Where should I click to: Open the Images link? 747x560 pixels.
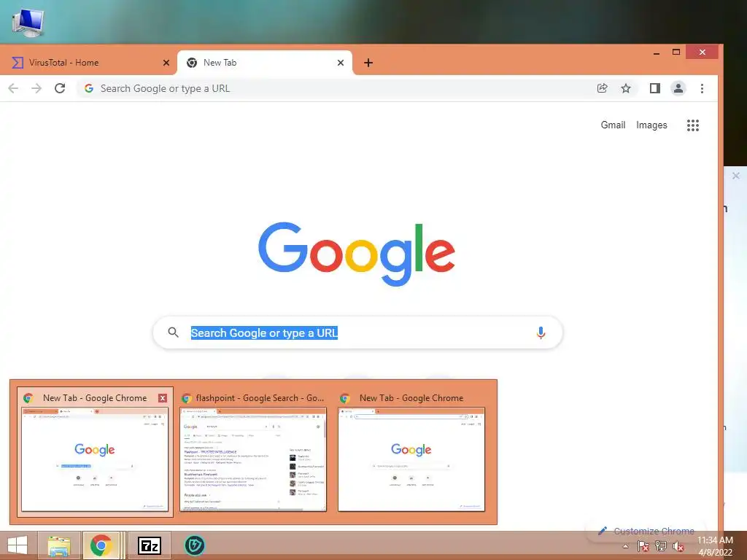[651, 125]
